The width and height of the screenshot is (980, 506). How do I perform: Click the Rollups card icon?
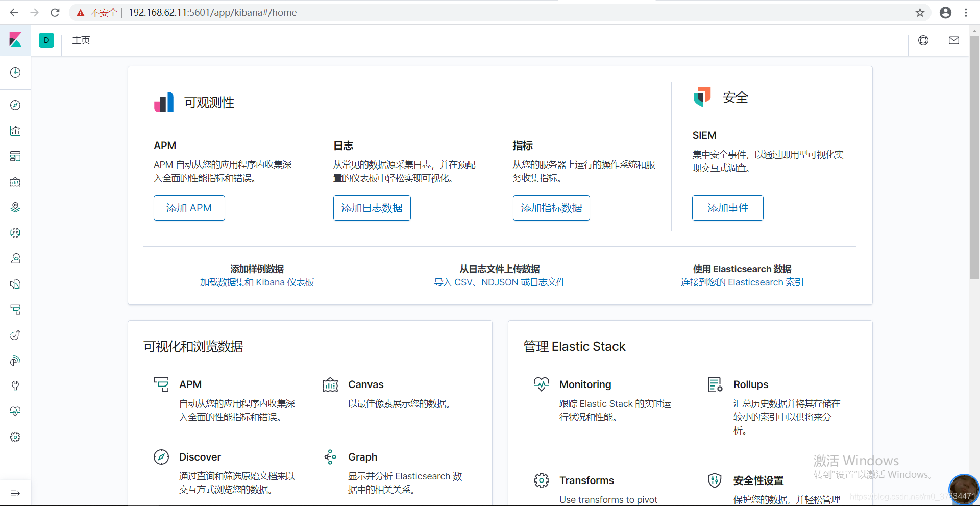tap(715, 384)
